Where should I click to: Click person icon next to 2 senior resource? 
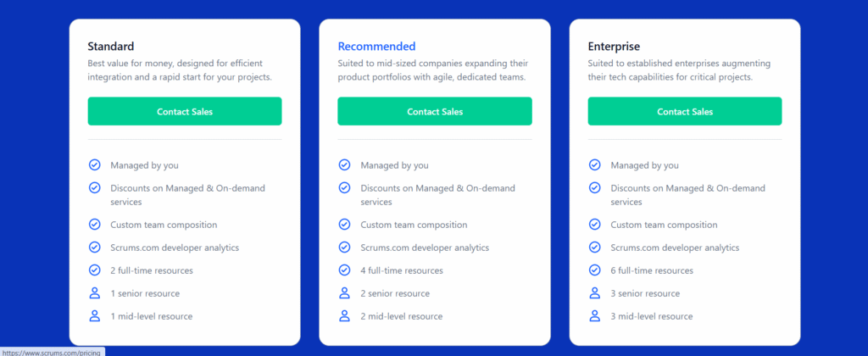click(344, 293)
